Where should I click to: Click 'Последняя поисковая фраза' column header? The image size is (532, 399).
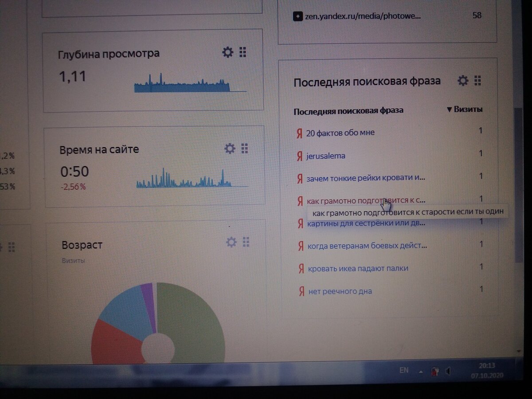348,111
